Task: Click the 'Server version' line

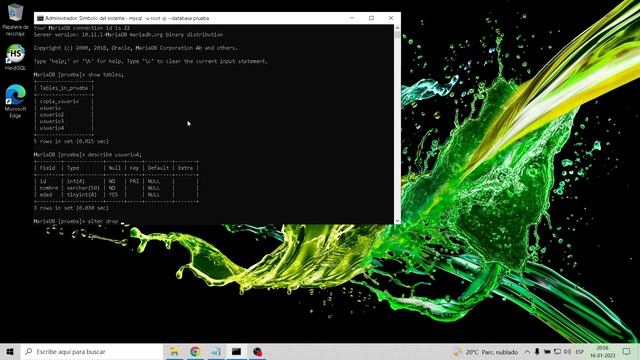Action: coord(128,35)
